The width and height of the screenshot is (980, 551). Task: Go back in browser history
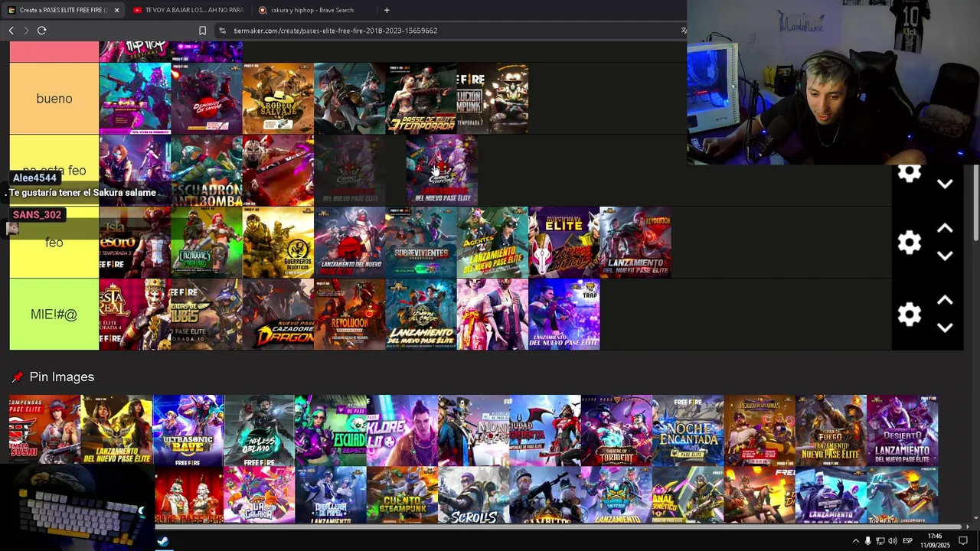[11, 31]
